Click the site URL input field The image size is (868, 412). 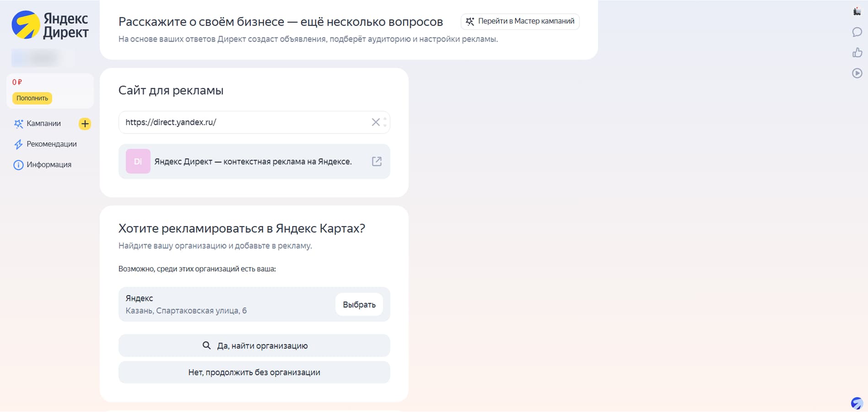coord(254,122)
